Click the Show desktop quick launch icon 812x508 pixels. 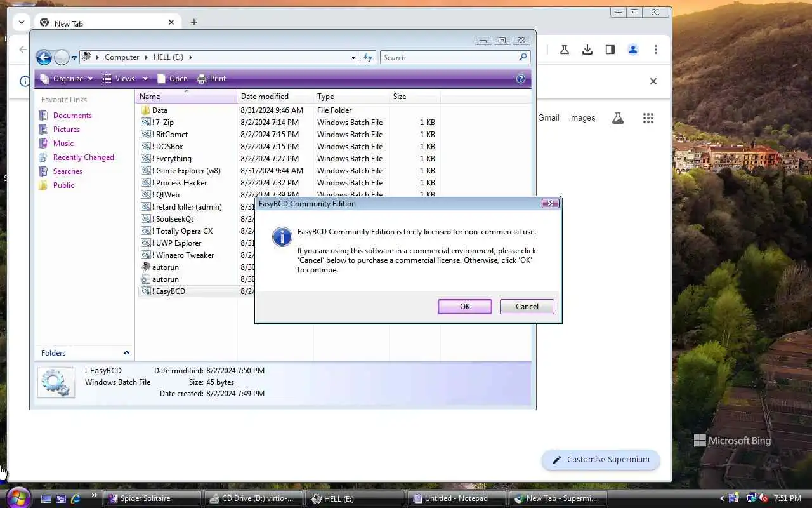(46, 498)
